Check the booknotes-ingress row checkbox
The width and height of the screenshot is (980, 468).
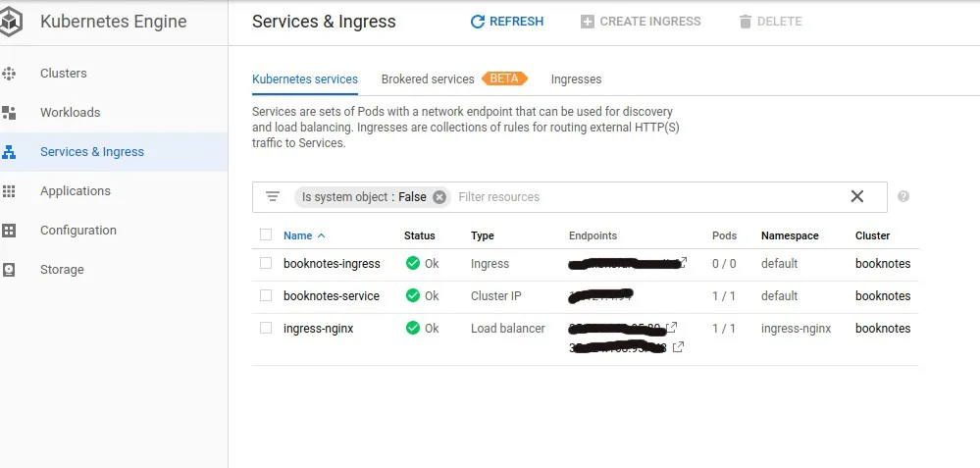pyautogui.click(x=266, y=263)
